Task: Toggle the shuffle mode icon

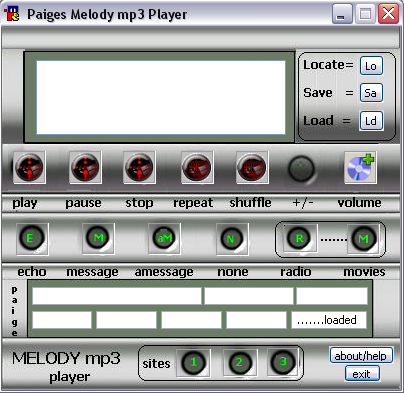Action: 252,167
